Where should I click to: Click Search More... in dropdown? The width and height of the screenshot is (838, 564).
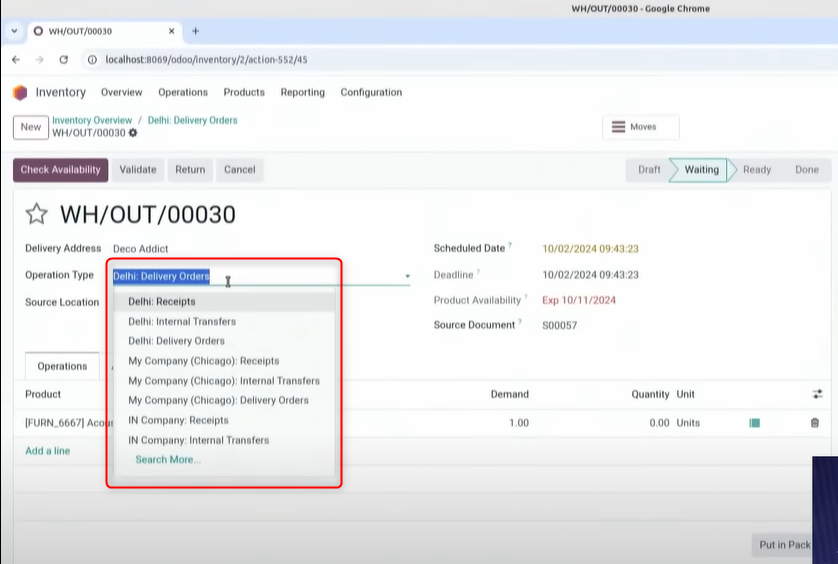pyautogui.click(x=168, y=460)
